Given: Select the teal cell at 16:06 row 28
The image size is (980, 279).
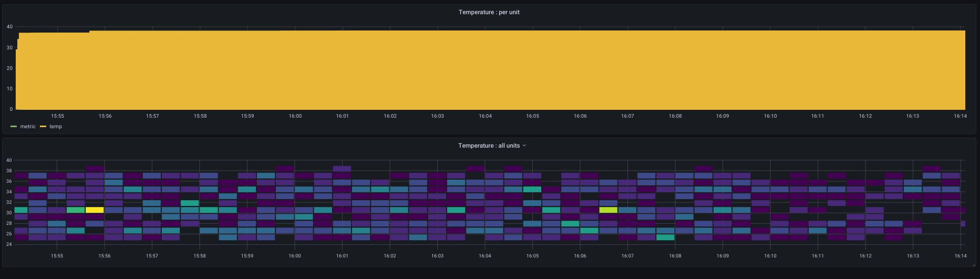Looking at the screenshot, I should pyautogui.click(x=570, y=223).
